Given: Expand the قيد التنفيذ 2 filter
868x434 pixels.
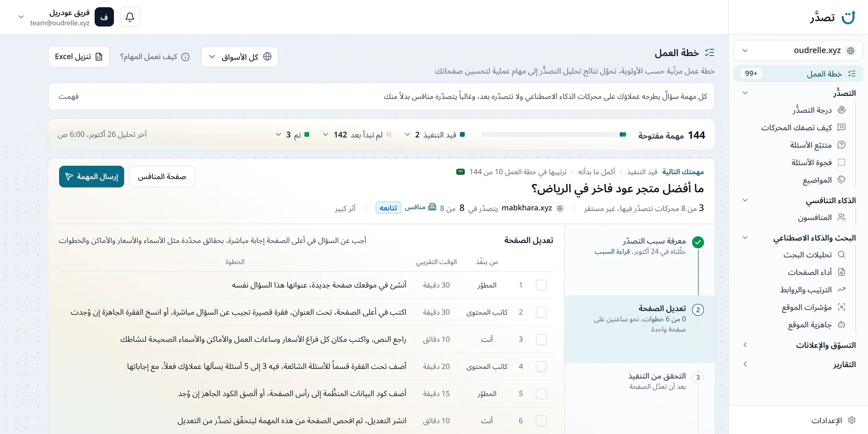Looking at the screenshot, I should click(x=435, y=135).
